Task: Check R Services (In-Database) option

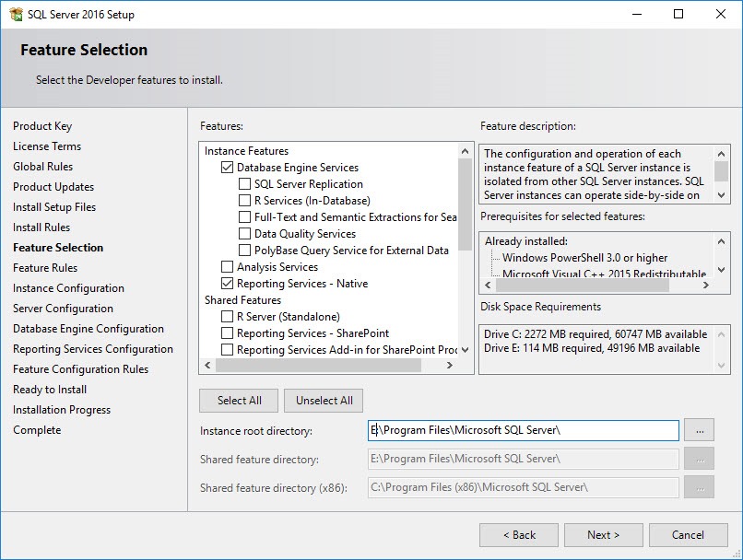Action: pos(244,201)
